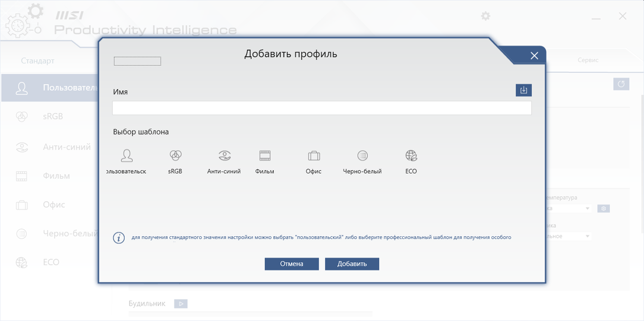This screenshot has height=321, width=644.
Task: Select the Фильм template in dialog
Action: [x=265, y=156]
